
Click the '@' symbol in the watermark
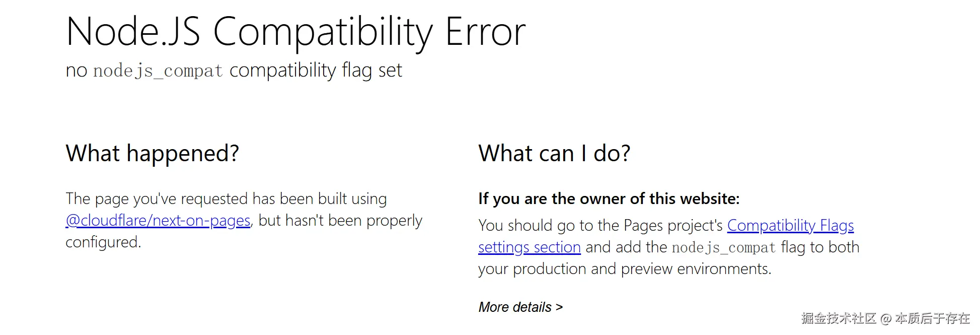[x=886, y=319]
